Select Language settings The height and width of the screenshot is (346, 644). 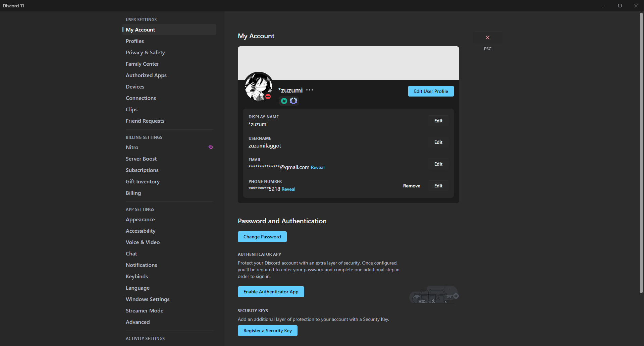(169, 288)
